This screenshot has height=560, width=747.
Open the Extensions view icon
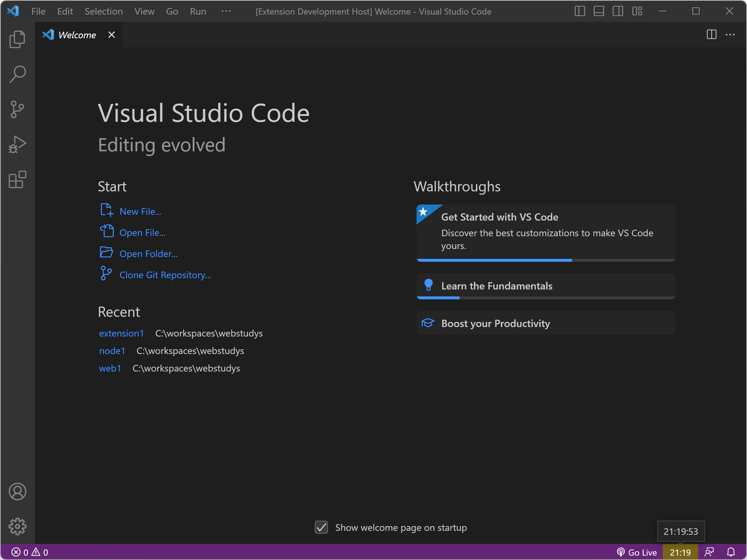[17, 179]
